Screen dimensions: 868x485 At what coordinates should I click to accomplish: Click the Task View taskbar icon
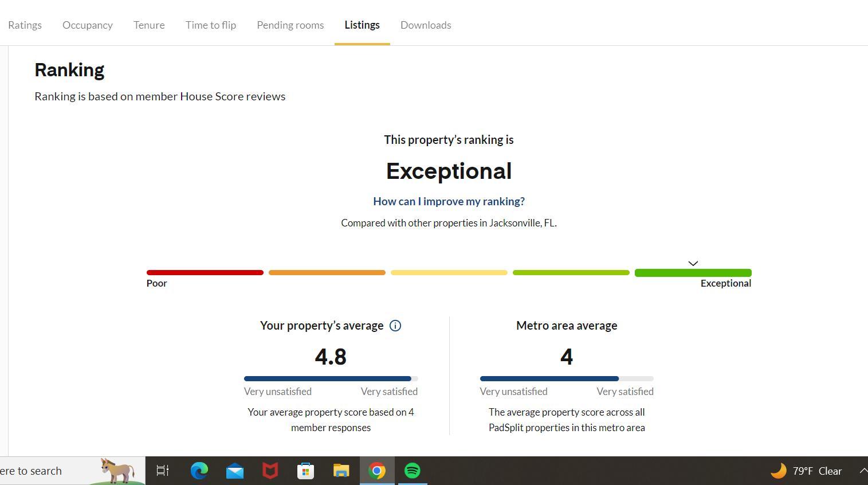coord(163,471)
